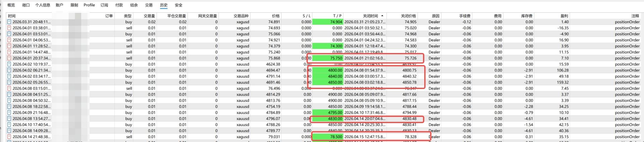The image size is (644, 142).
Task: Select the order icon for 2026.04.01 14:47:48 row
Action: click(x=9, y=52)
